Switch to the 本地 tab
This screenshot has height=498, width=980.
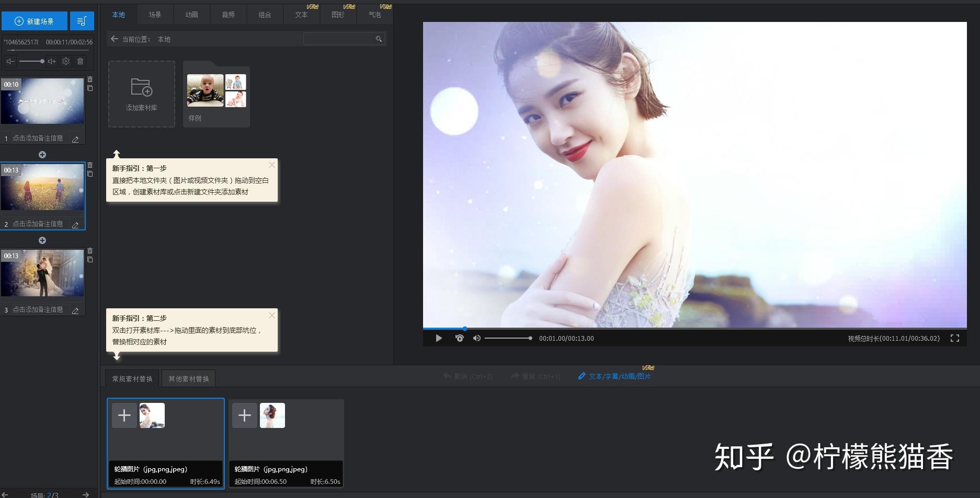pos(119,15)
